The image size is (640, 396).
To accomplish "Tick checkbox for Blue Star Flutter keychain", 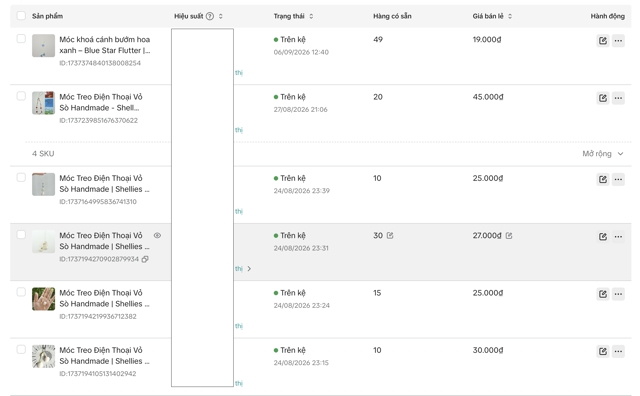I will [x=21, y=39].
